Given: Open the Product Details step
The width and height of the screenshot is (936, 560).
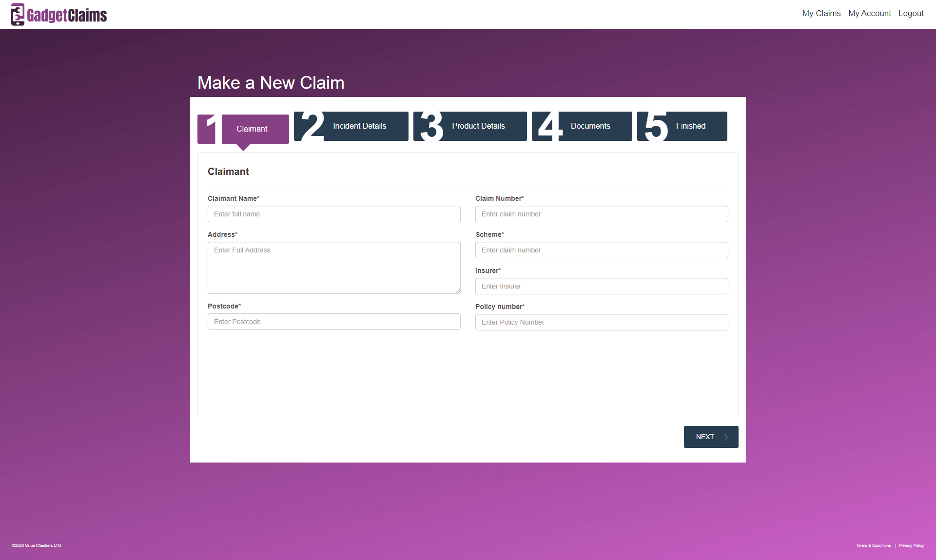Looking at the screenshot, I should pyautogui.click(x=478, y=126).
